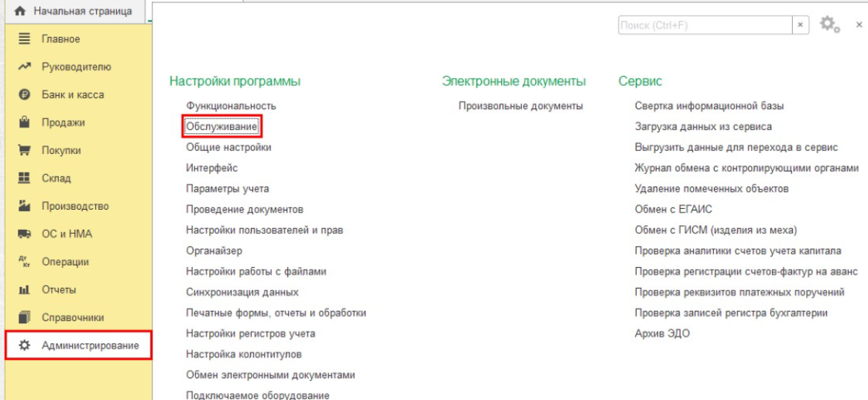
Task: Click the Главное hamburger icon in sidebar
Action: [x=24, y=39]
